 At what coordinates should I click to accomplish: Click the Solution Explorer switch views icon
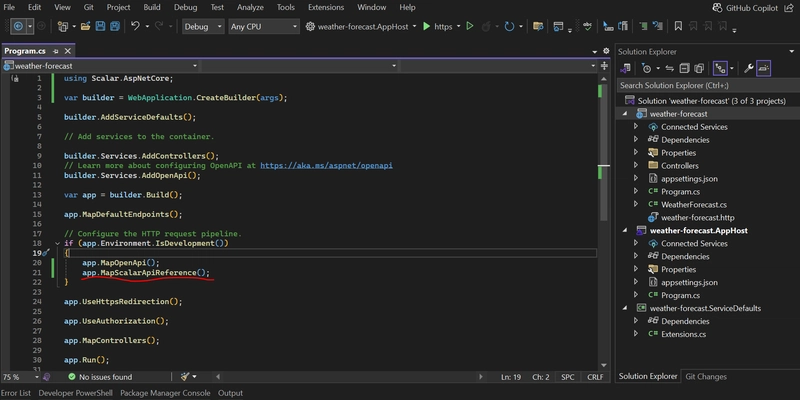(x=626, y=68)
